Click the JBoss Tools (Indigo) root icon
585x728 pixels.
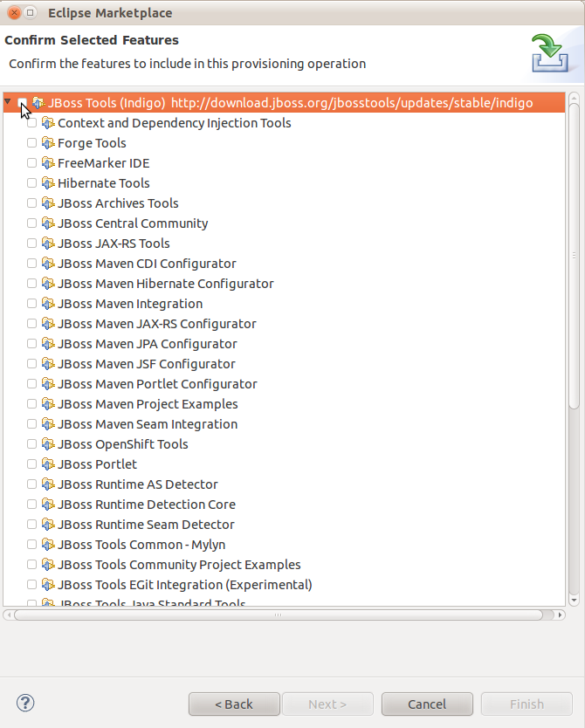point(38,103)
